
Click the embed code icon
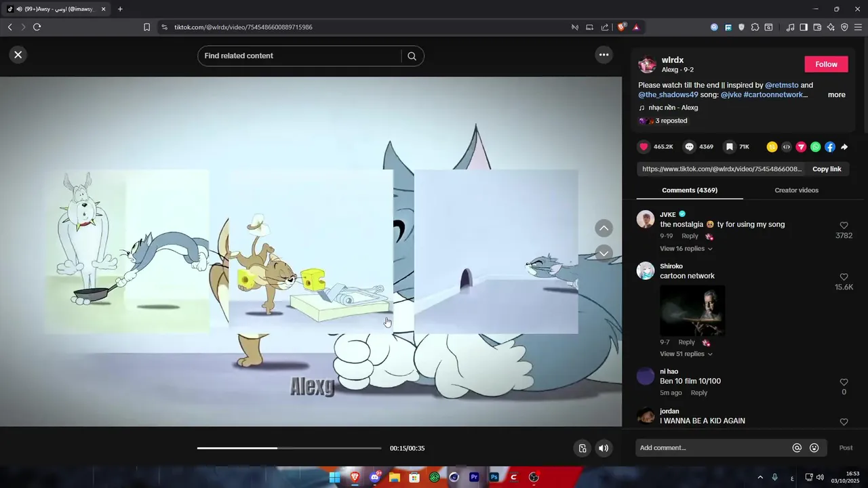click(787, 147)
